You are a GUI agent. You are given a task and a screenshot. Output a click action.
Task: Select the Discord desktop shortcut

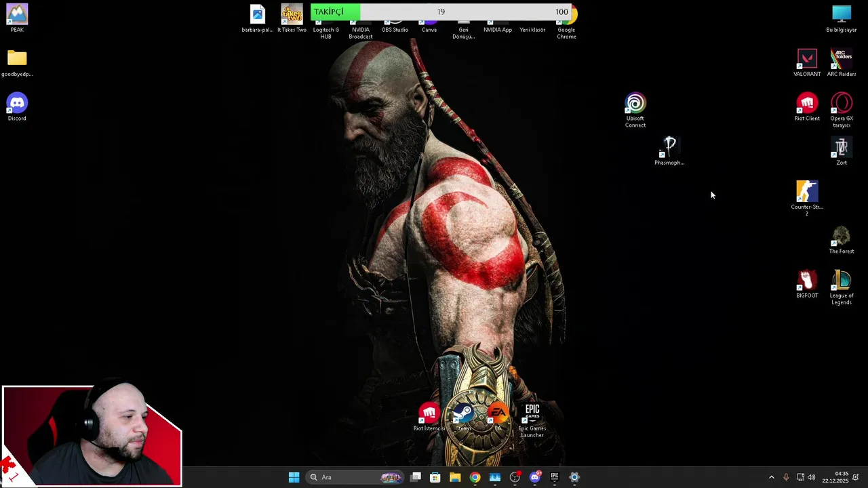(17, 107)
